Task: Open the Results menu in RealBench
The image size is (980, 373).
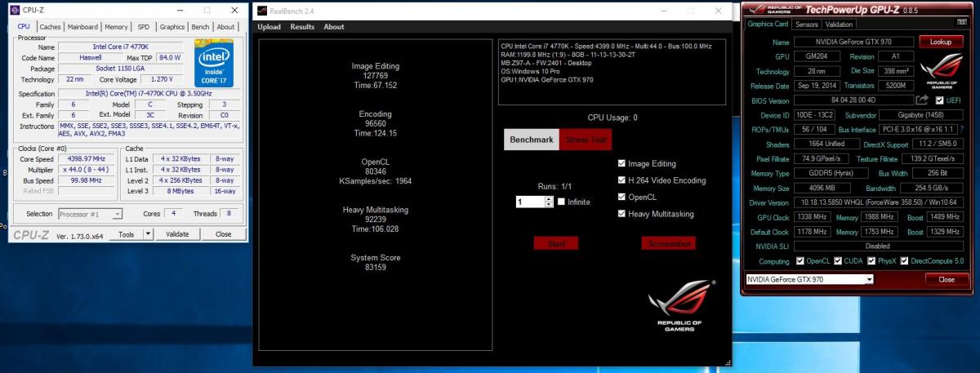Action: (x=302, y=27)
